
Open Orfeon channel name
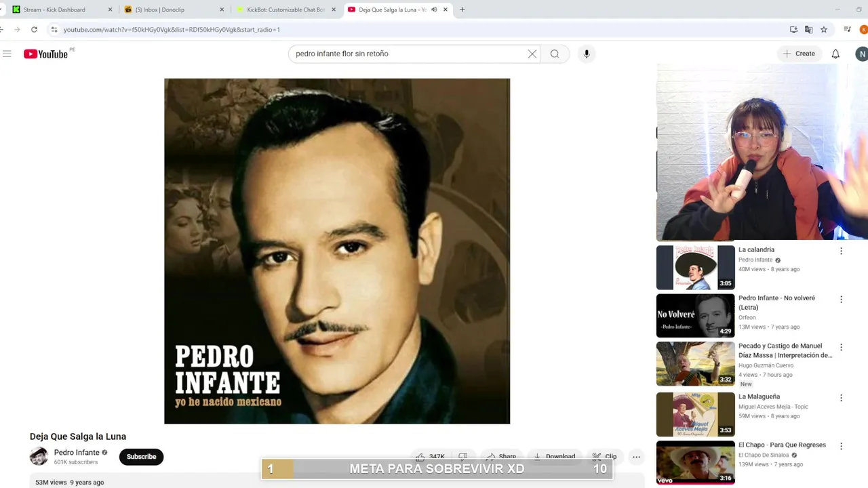coord(747,317)
